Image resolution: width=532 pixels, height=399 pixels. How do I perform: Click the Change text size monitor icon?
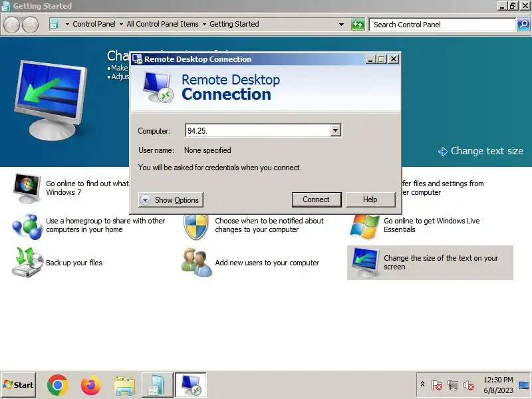coord(365,263)
